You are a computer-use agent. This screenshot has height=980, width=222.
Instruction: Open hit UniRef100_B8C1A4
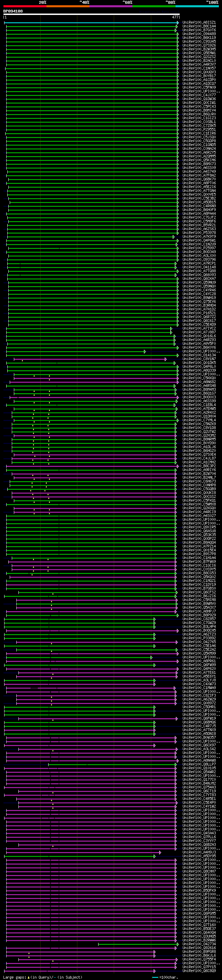click(x=199, y=26)
